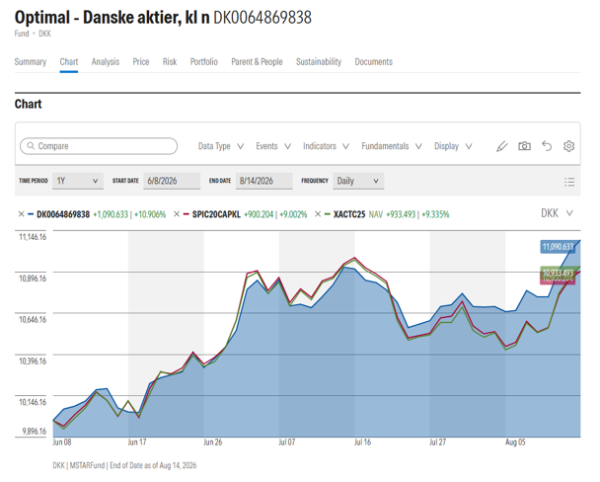Click the +9.335% return value

435,214
